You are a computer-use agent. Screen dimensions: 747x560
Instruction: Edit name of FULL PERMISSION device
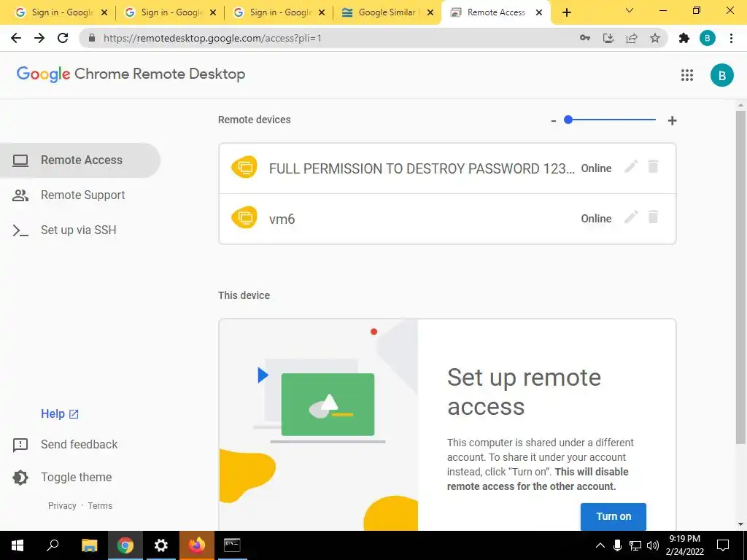point(631,167)
